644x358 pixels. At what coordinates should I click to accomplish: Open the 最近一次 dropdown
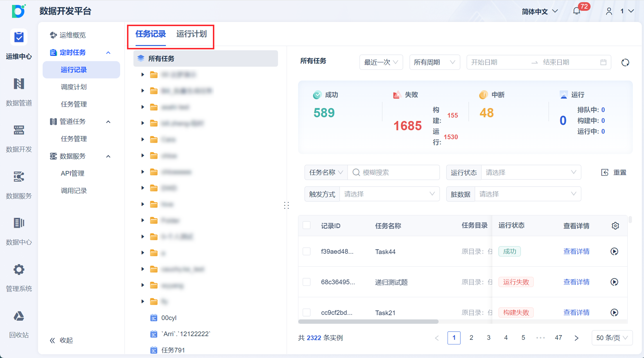381,62
